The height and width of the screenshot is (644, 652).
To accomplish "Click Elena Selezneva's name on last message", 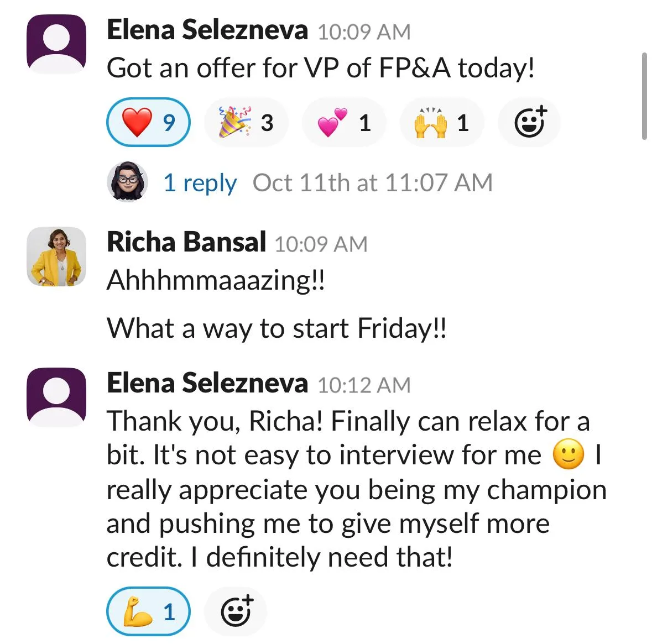I will (x=207, y=383).
